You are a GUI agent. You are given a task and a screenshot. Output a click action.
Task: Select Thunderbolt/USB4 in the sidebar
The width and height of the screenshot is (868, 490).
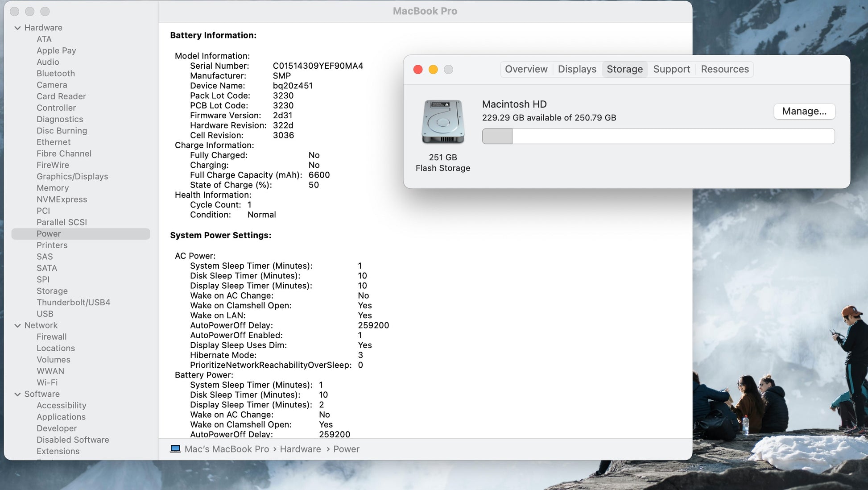(x=73, y=302)
